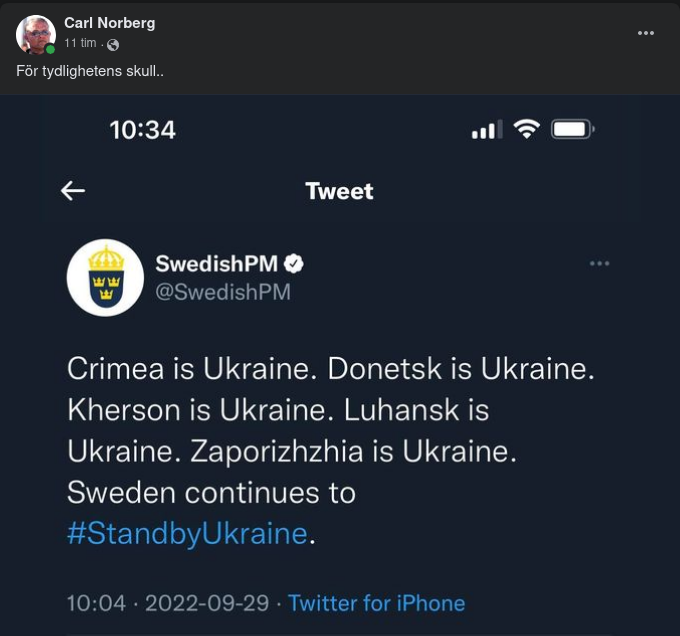Follow the #StandbyUkraine hashtag

pyautogui.click(x=187, y=533)
